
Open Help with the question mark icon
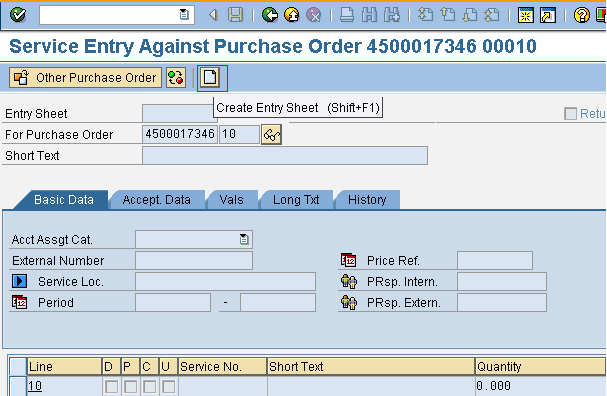click(x=581, y=15)
